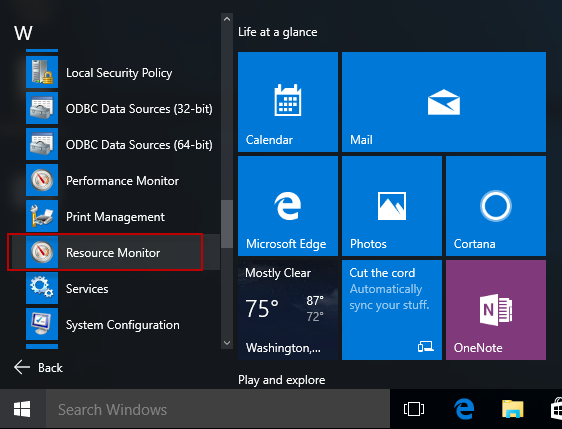Select ODBC Data Sources (64-bit) label
Viewport: 562px width, 429px height.
(139, 145)
